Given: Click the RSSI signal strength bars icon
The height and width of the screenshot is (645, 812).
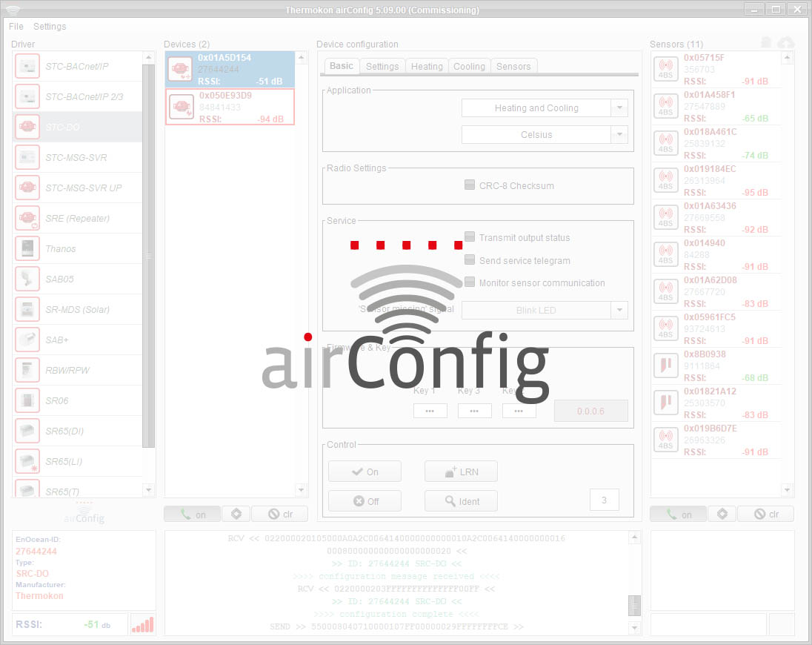Looking at the screenshot, I should [142, 624].
